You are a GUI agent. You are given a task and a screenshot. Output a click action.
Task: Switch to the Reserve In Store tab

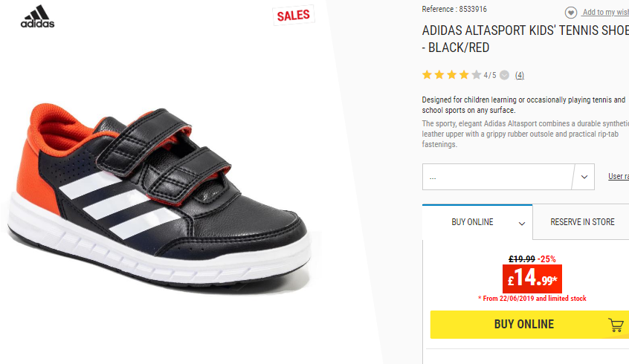pos(582,222)
